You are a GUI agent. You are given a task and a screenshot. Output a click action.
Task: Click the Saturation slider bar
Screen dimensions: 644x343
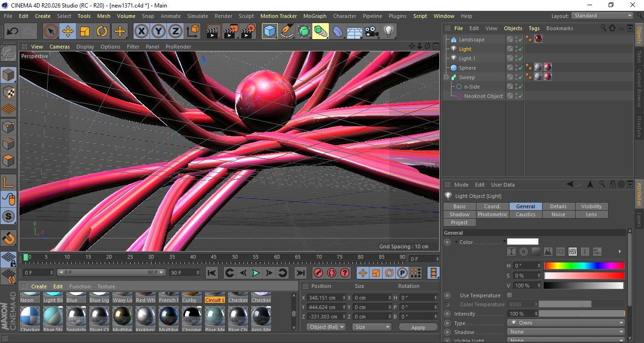584,276
